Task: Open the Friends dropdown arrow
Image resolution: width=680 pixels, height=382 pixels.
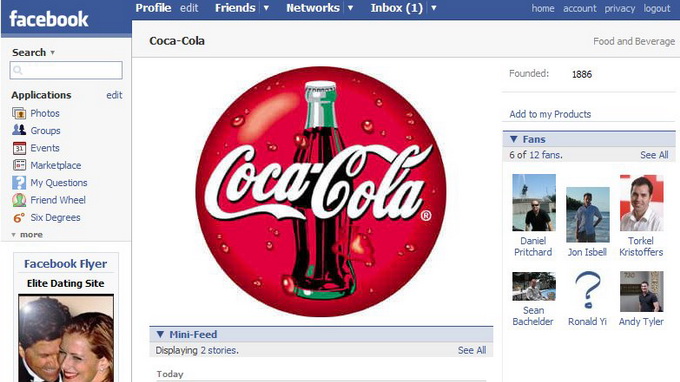Action: click(266, 8)
